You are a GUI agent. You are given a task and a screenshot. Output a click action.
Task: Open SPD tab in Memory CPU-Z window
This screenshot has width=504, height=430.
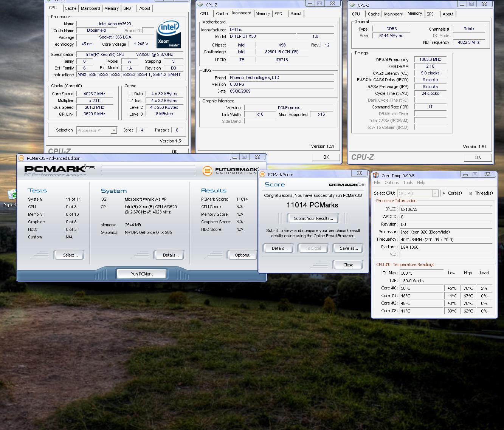click(430, 14)
